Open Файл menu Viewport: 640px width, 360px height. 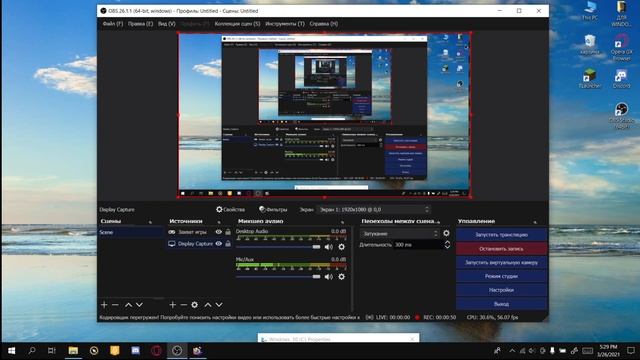(113, 24)
